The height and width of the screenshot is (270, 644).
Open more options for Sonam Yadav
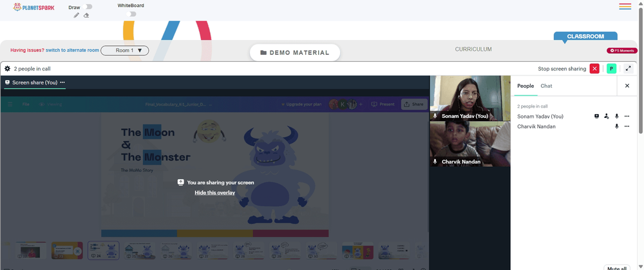point(627,116)
